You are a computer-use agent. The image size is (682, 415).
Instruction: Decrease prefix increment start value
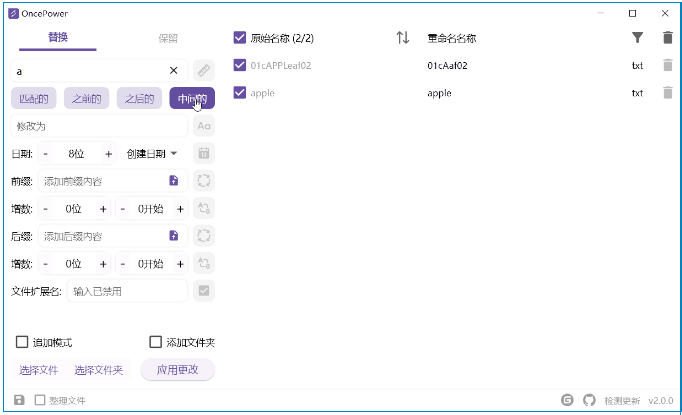tap(123, 209)
